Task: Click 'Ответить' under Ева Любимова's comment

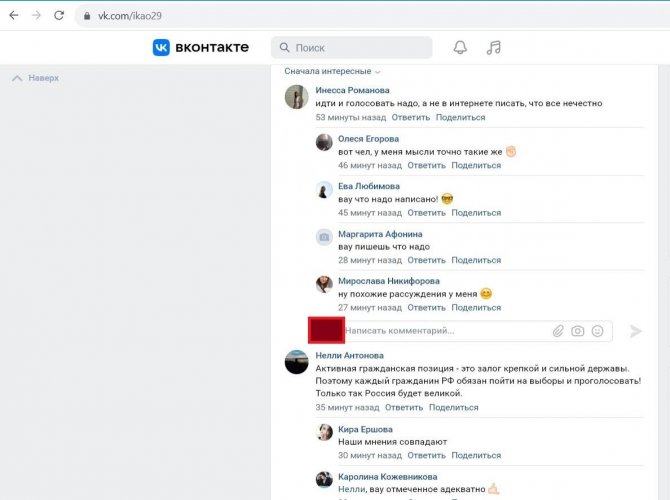Action: pyautogui.click(x=426, y=213)
